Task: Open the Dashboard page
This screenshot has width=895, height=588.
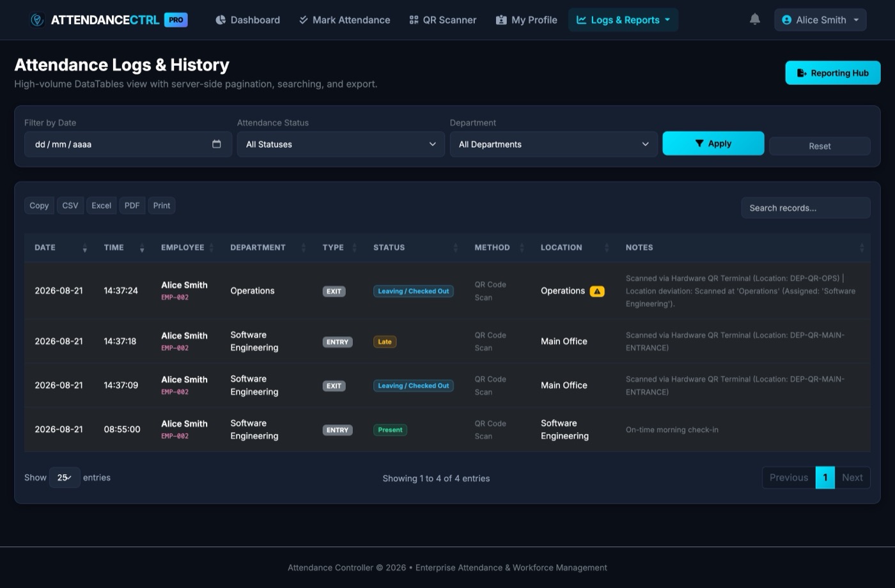Action: tap(247, 20)
